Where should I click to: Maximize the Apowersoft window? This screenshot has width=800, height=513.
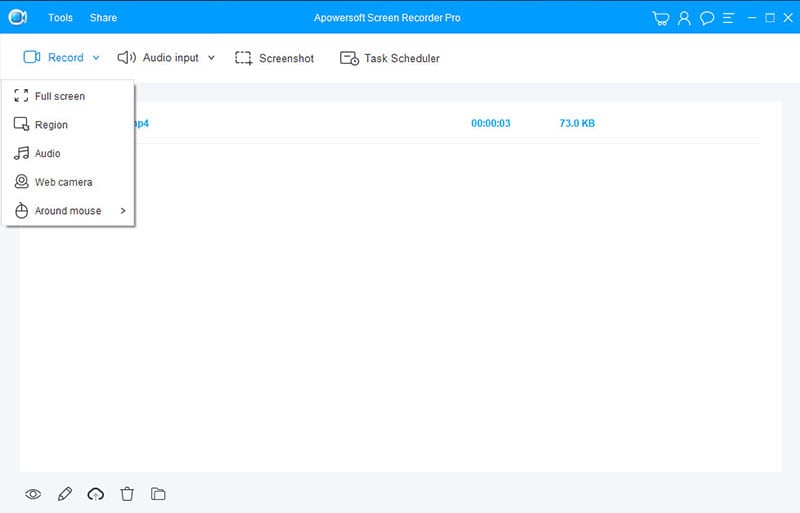click(x=770, y=17)
